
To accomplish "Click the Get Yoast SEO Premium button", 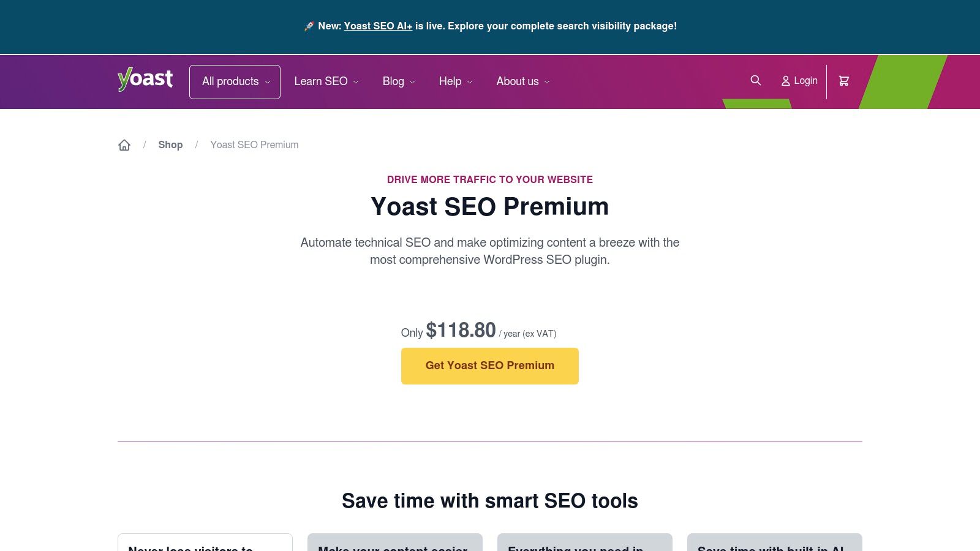I will click(x=490, y=365).
